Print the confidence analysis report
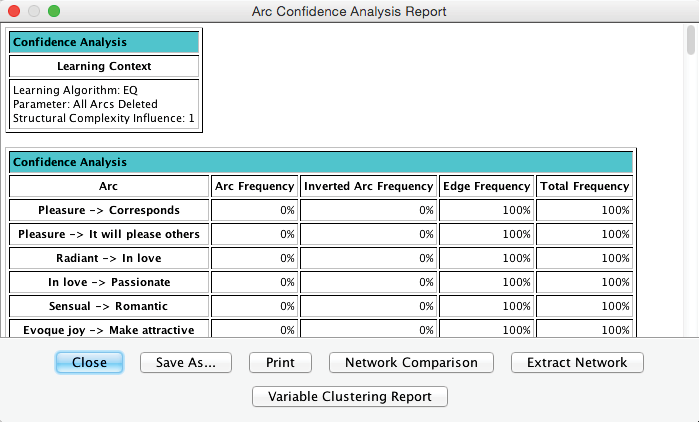 coord(280,362)
